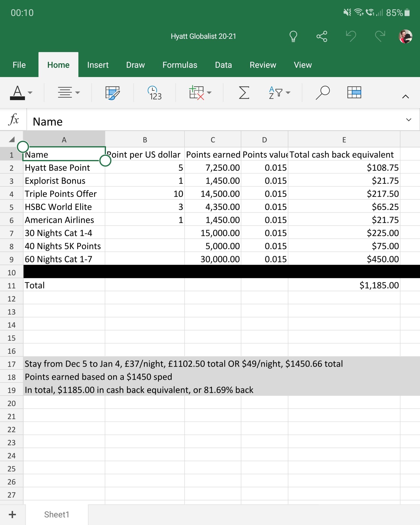The height and width of the screenshot is (525, 420).
Task: Tap the 85% battery indicator in status bar
Action: pos(398,13)
